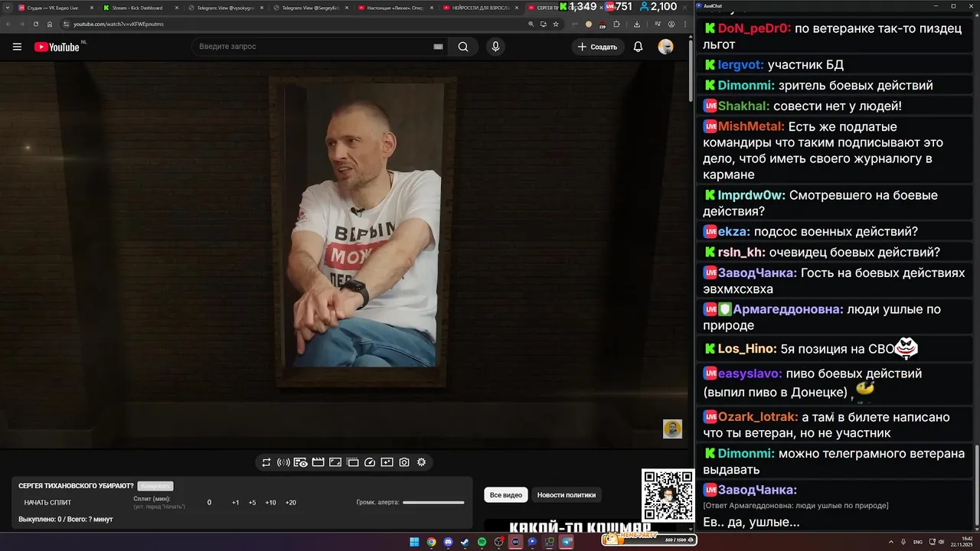Viewport: 980px width, 551px height.
Task: Click the resize frame icon in the toolbar
Action: click(x=335, y=462)
